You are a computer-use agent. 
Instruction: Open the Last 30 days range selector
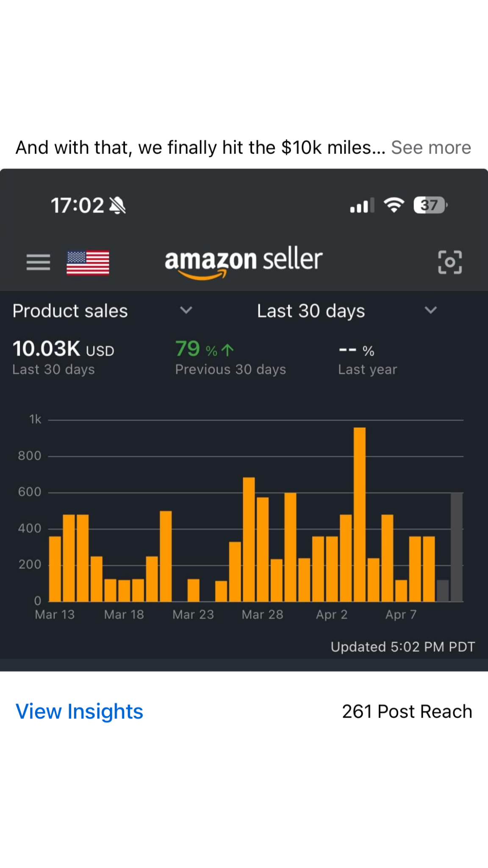tap(311, 311)
